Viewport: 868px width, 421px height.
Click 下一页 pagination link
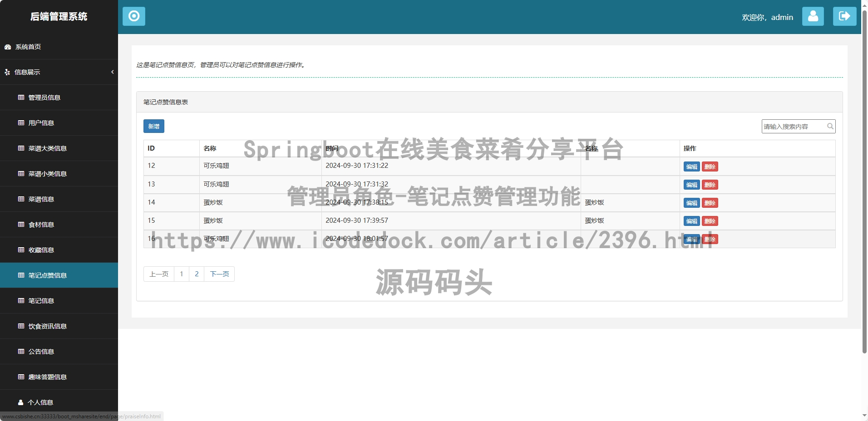(x=219, y=274)
